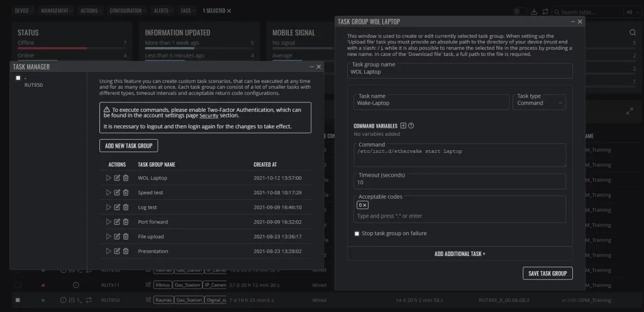644x312 pixels.
Task: Open the All filter dropdown
Action: point(631,13)
